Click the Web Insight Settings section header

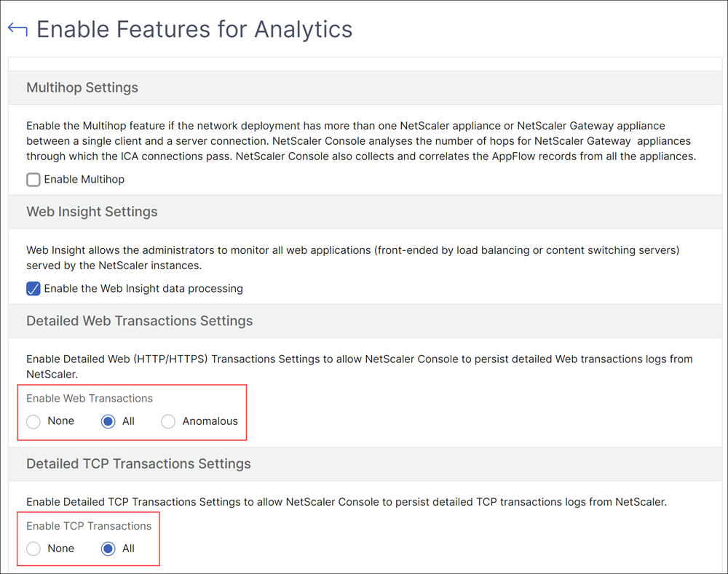tap(92, 212)
